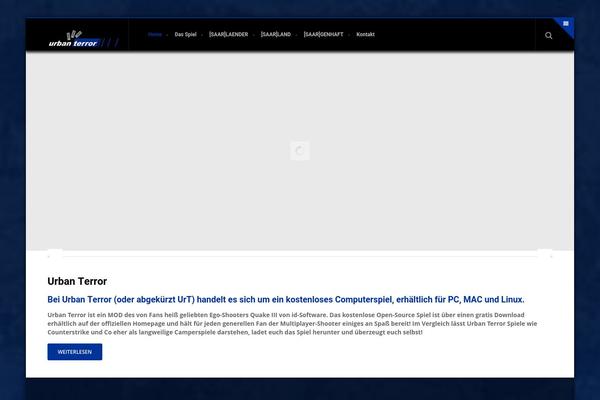Open the blue corner grid icon
The height and width of the screenshot is (400, 600).
tap(566, 24)
